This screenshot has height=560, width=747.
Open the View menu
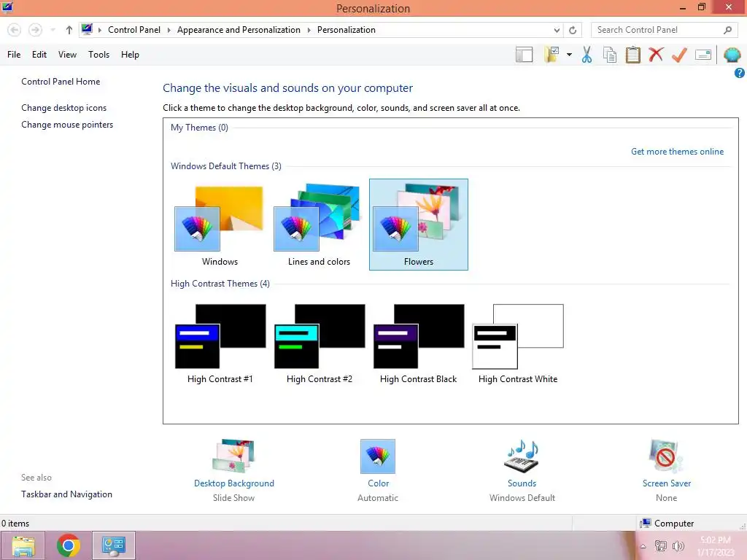click(67, 55)
